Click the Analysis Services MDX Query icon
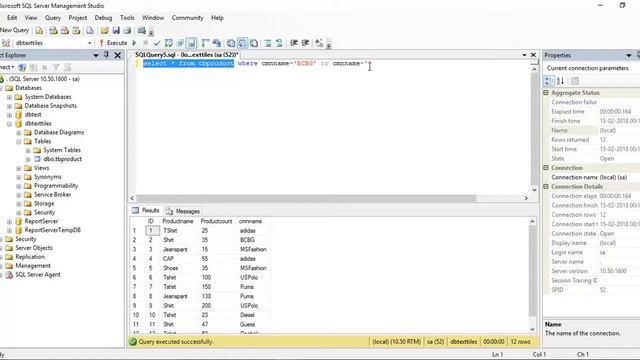This screenshot has height=360, width=640. (53, 31)
